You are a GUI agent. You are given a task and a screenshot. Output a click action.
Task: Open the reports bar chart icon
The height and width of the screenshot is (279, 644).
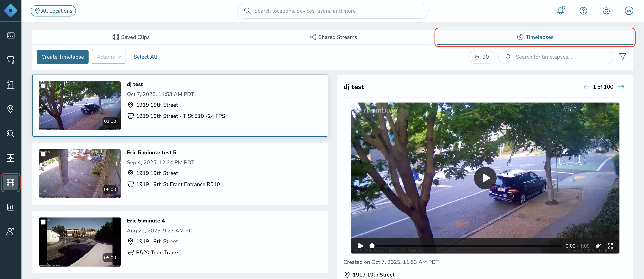(x=11, y=207)
